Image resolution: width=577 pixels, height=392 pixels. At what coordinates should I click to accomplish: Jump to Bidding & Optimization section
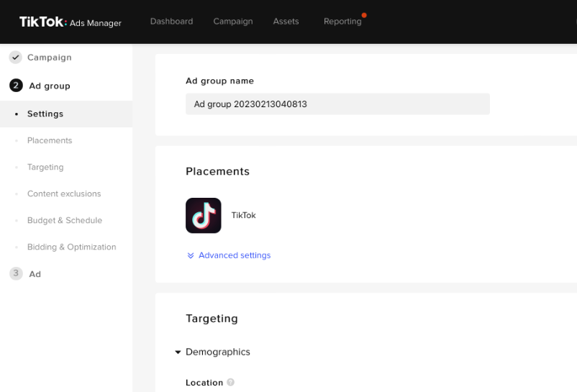(x=72, y=247)
